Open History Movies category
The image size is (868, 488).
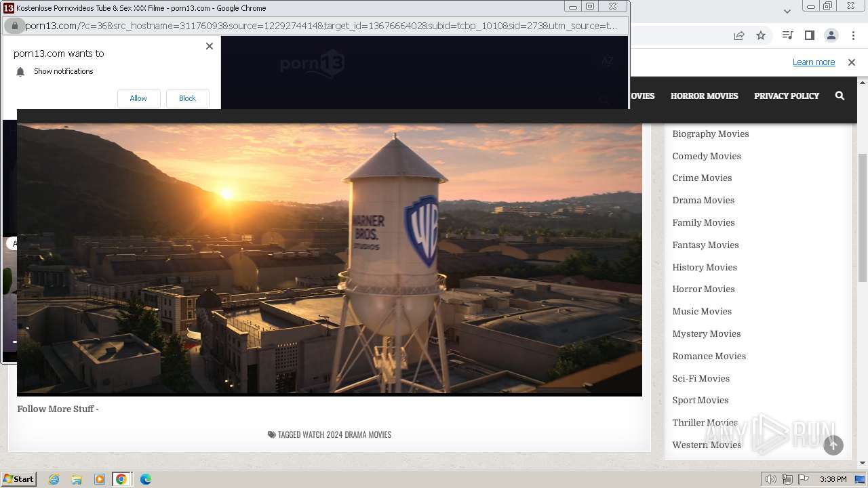(x=705, y=267)
